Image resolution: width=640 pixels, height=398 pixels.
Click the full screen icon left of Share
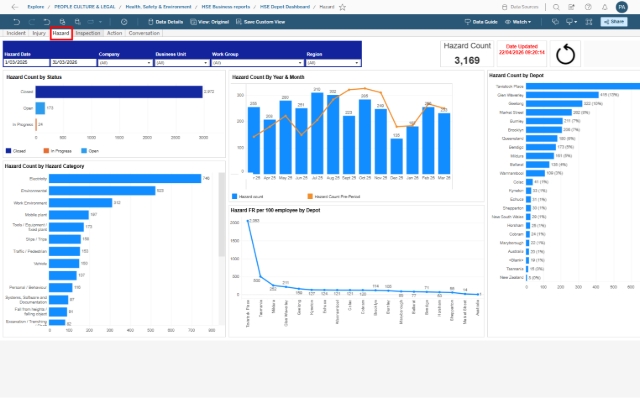point(589,22)
